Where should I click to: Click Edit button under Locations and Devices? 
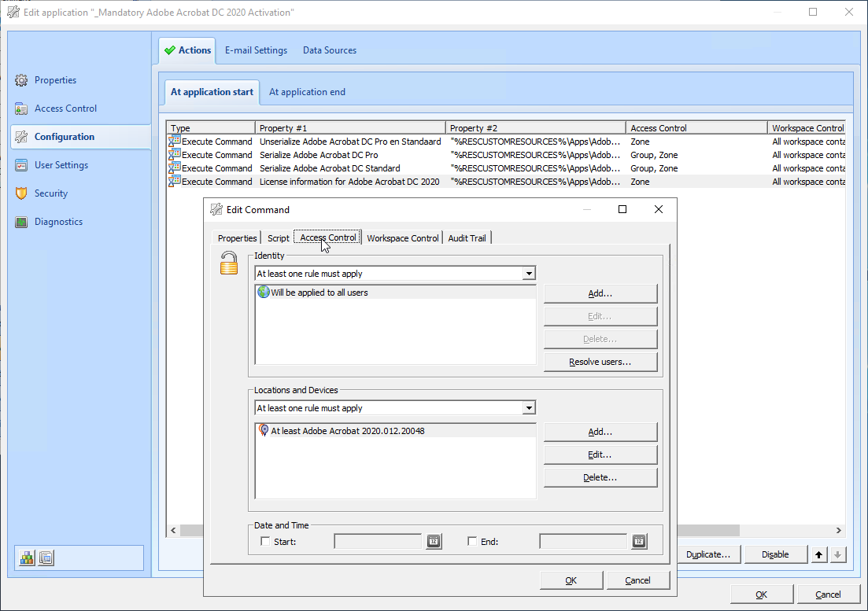click(x=600, y=455)
